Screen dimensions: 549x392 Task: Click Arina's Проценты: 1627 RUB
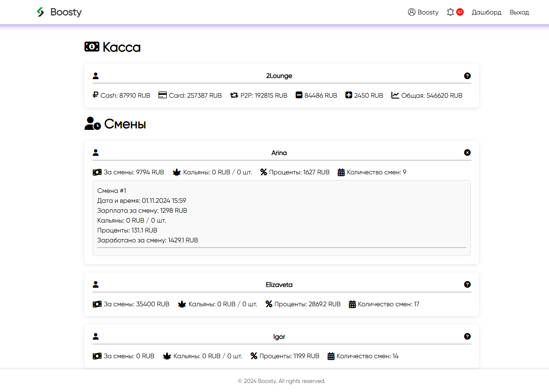[299, 172]
